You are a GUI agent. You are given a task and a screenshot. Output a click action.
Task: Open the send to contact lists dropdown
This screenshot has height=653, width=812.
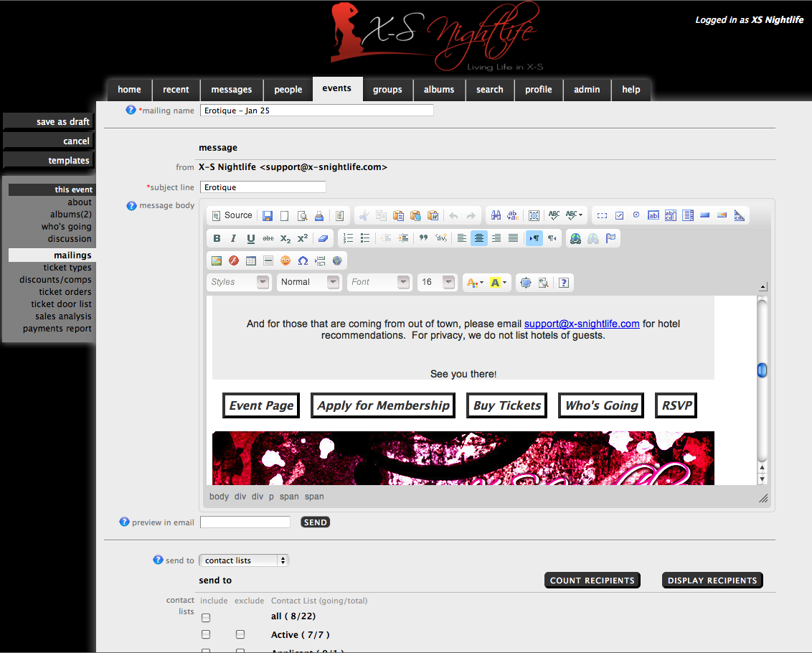(x=243, y=560)
